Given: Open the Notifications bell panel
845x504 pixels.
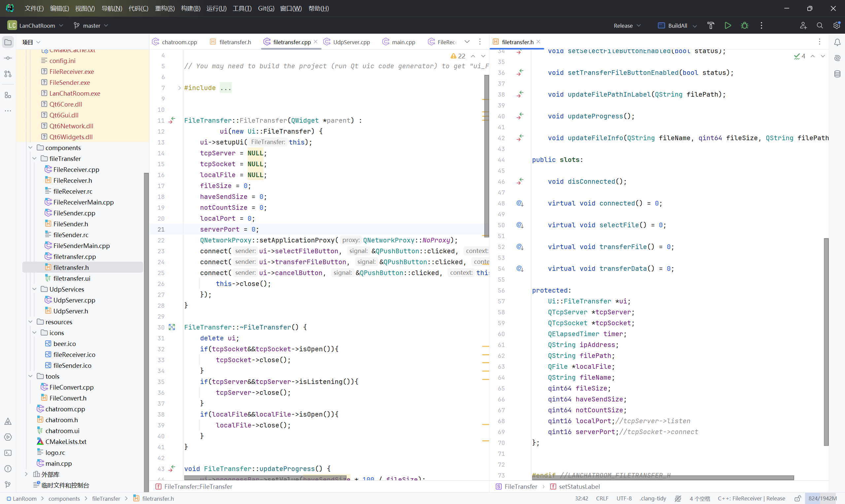Looking at the screenshot, I should (837, 42).
